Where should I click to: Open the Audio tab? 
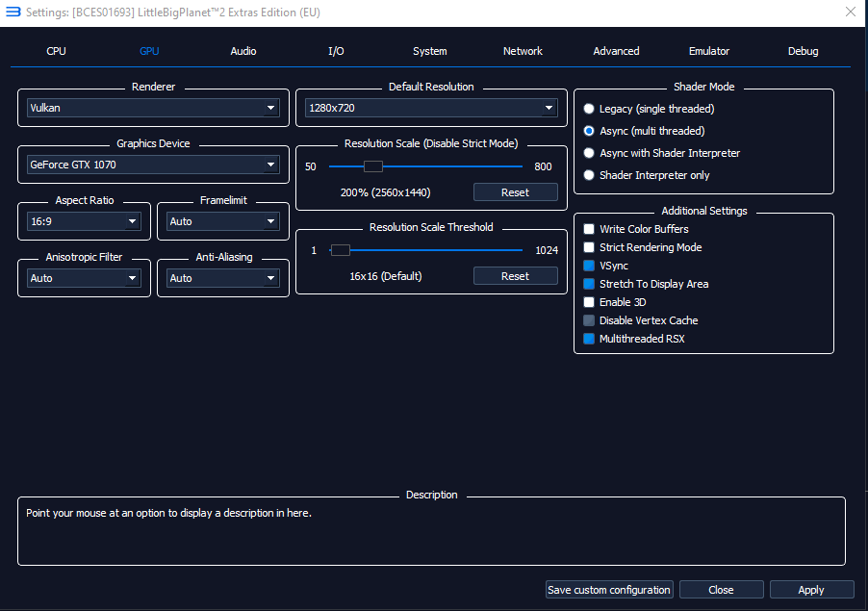[x=243, y=51]
